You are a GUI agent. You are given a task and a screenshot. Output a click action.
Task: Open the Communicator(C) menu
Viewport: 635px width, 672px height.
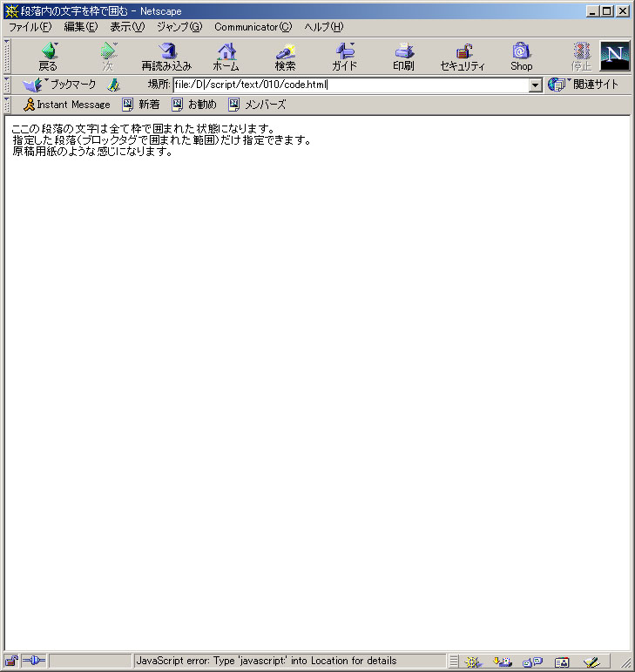tap(253, 27)
